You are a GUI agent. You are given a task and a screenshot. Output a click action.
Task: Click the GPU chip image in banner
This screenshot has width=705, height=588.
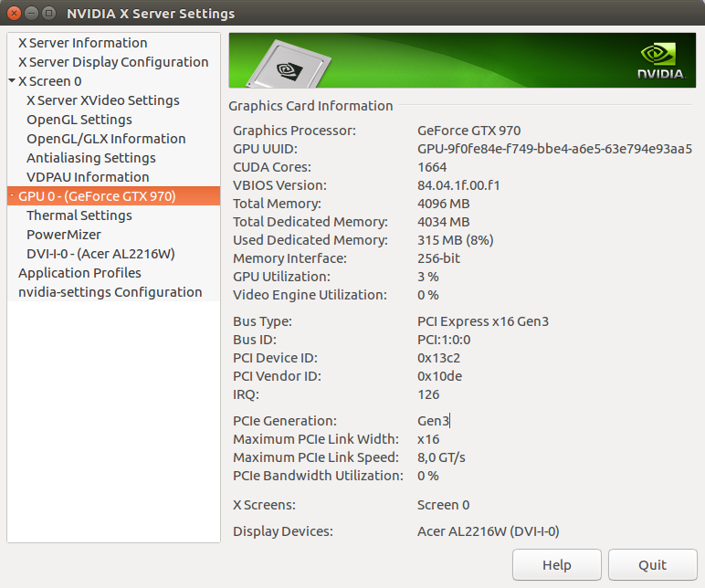(289, 65)
